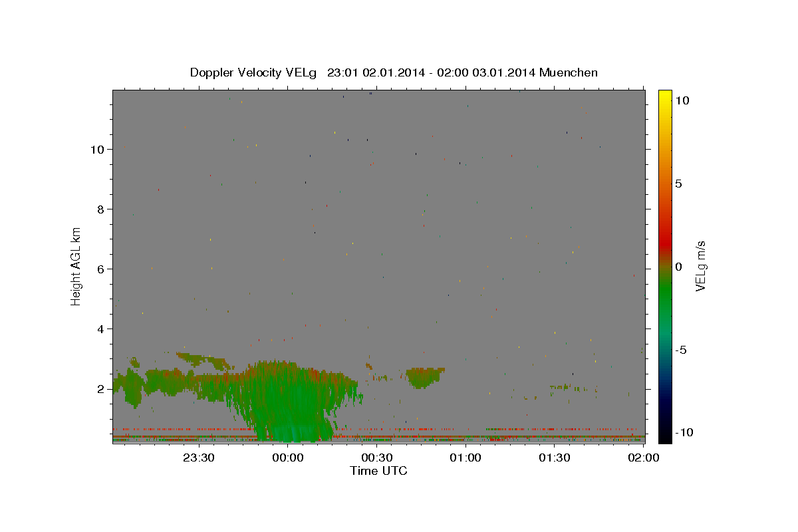Screen dimensions: 798x532
Task: Click the 'Muenchen' location in title
Action: click(x=569, y=72)
